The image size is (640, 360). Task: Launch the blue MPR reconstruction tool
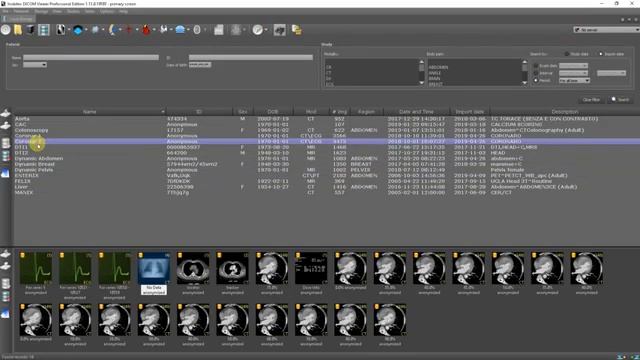78,29
